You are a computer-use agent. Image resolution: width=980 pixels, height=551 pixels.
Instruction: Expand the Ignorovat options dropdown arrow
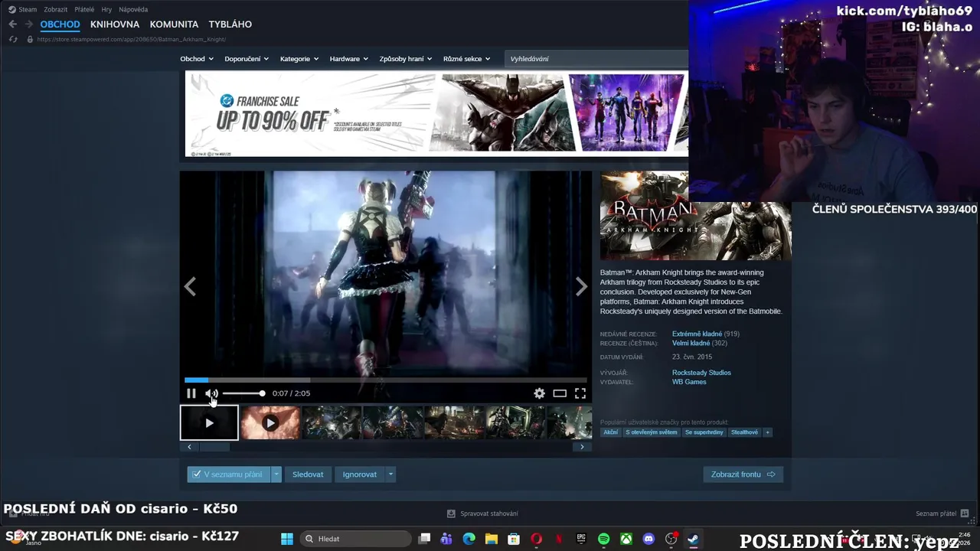point(390,474)
